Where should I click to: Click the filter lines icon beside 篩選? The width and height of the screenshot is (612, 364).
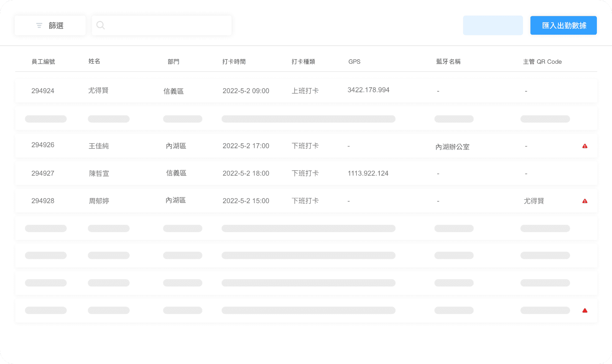[39, 26]
